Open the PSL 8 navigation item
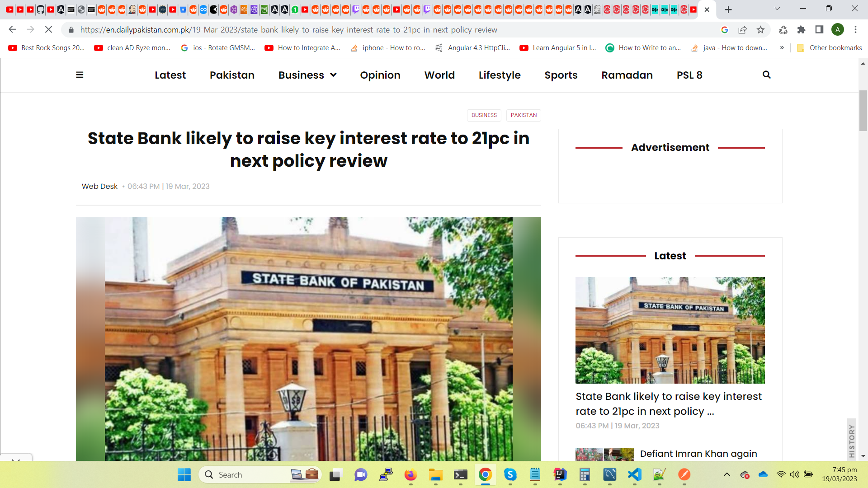 [689, 75]
